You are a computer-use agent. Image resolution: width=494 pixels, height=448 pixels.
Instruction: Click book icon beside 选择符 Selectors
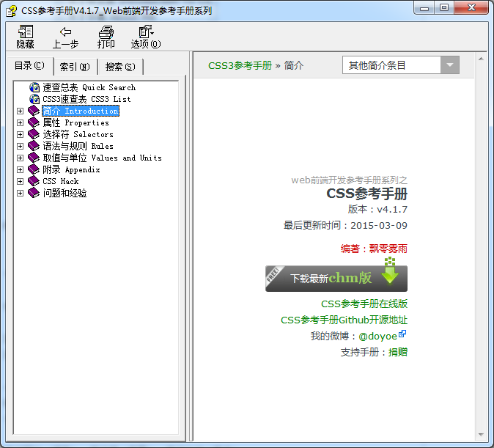pyautogui.click(x=34, y=134)
